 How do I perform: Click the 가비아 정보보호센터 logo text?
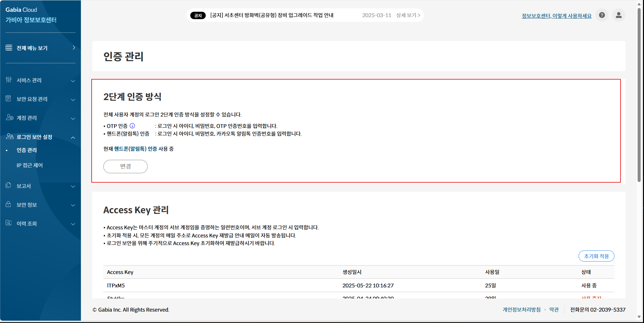coord(31,20)
